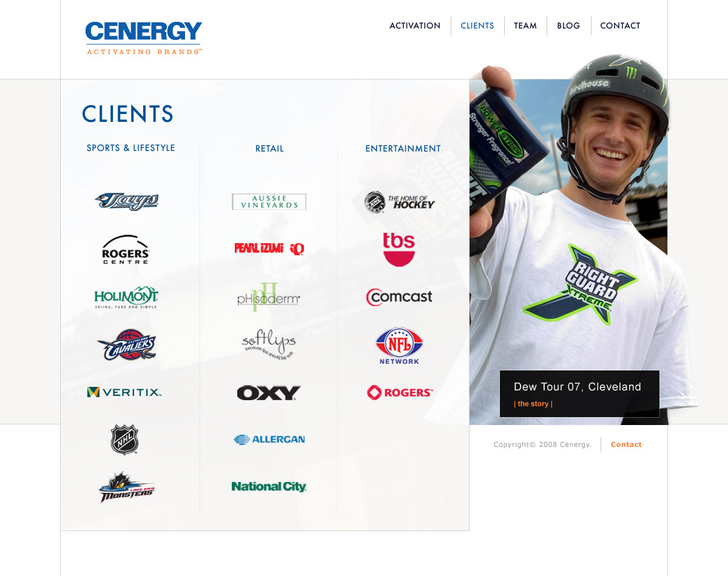Click the Blue Jays logo
The width and height of the screenshot is (728, 576).
click(127, 201)
